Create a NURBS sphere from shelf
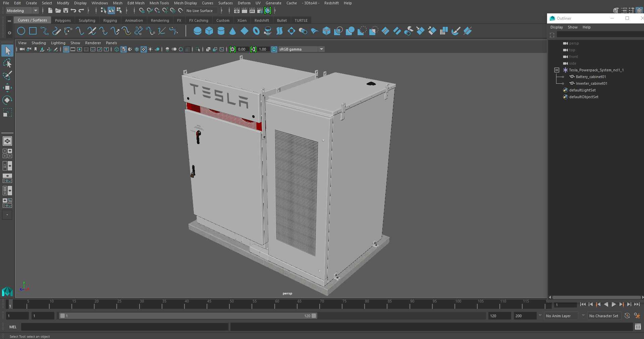This screenshot has height=339, width=644. (x=198, y=31)
